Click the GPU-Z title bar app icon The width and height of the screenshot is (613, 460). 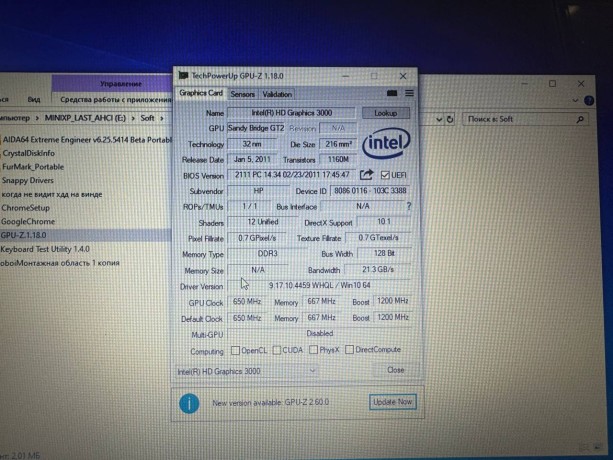pos(183,75)
